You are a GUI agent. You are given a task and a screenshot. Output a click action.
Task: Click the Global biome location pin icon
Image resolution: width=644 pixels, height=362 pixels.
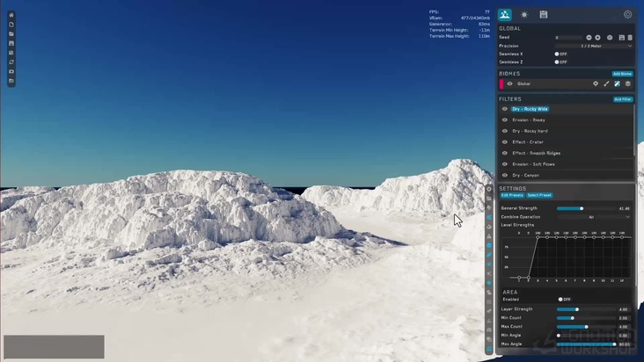click(x=596, y=84)
